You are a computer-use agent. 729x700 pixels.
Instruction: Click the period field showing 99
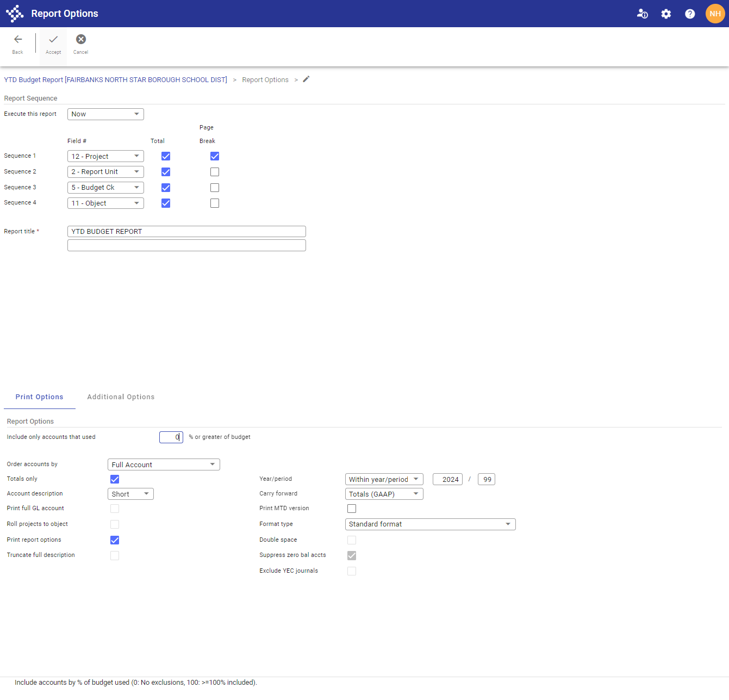(x=487, y=479)
